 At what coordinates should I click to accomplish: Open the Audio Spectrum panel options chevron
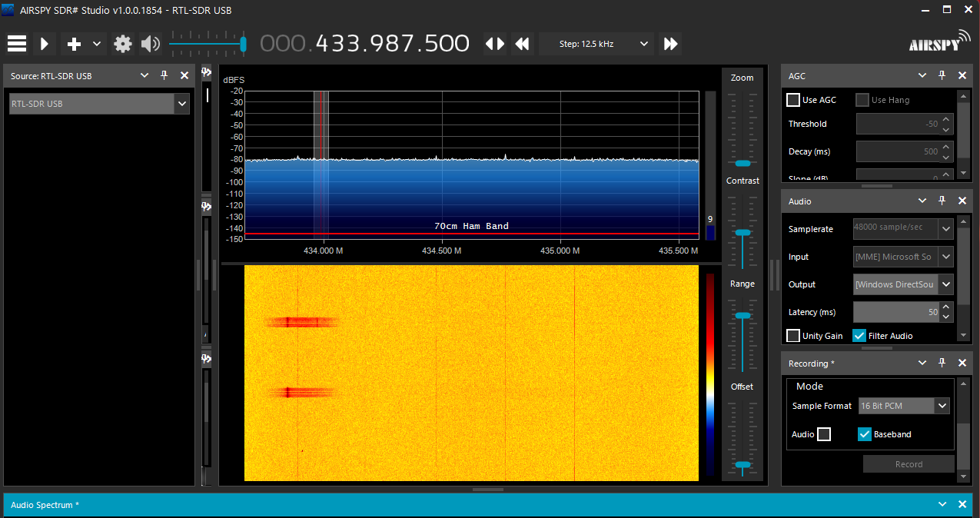(x=943, y=505)
